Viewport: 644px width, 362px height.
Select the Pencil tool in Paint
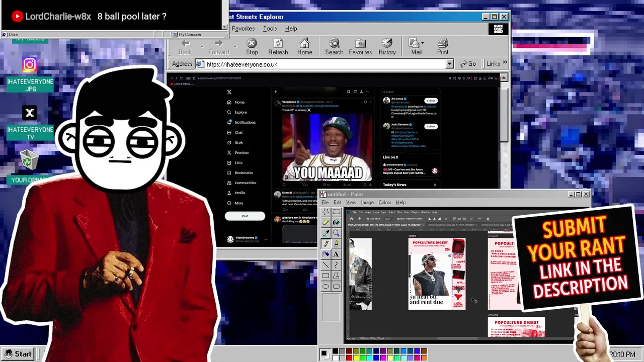tap(326, 243)
